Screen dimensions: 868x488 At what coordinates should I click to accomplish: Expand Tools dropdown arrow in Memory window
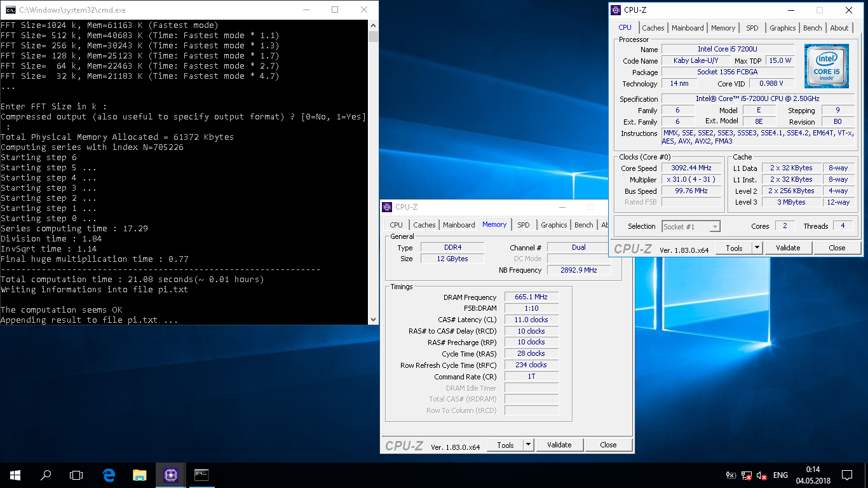[528, 445]
